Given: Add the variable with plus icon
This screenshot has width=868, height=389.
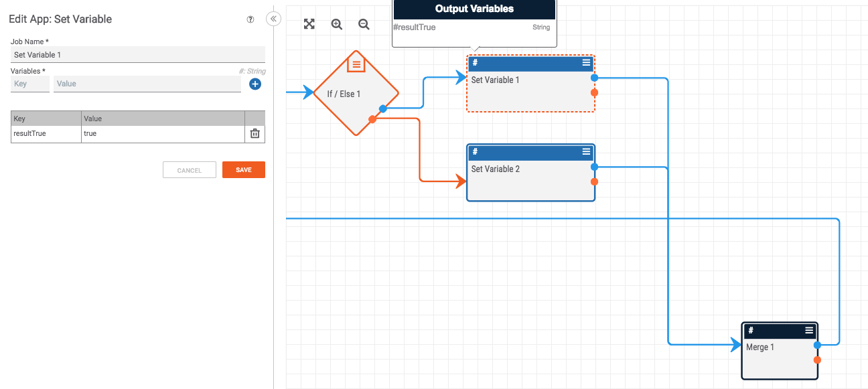Looking at the screenshot, I should 255,84.
